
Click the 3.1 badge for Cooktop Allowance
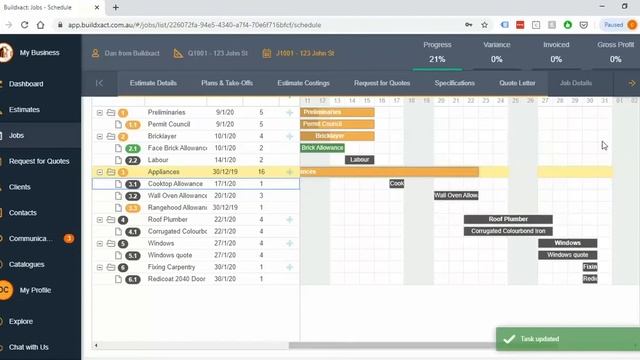pyautogui.click(x=133, y=184)
